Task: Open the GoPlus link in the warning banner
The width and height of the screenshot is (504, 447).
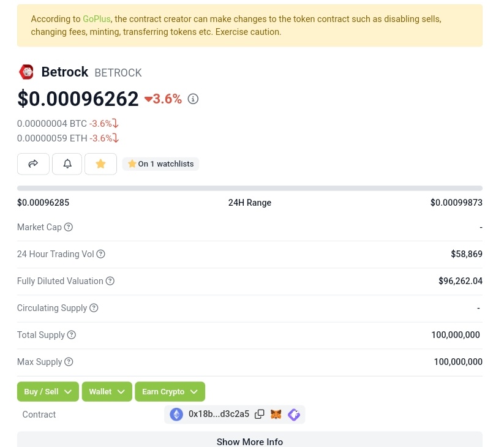Action: (96, 19)
